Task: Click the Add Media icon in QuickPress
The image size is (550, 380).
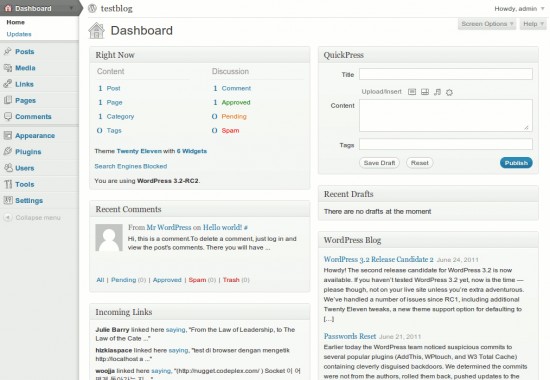Action: [x=449, y=92]
